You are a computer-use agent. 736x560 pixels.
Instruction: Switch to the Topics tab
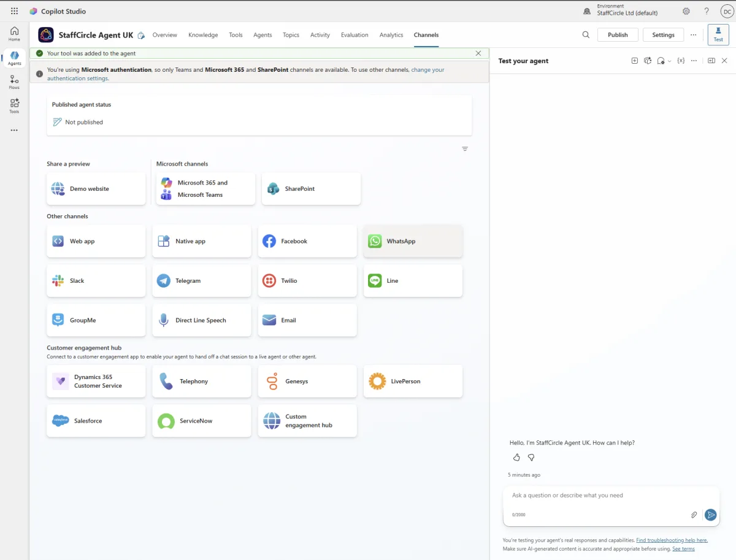(x=291, y=35)
